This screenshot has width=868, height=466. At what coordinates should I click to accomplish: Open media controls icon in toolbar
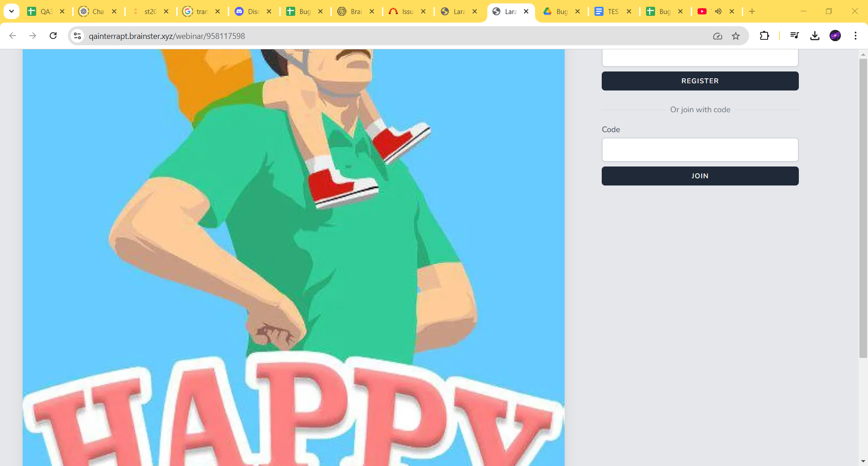click(794, 36)
